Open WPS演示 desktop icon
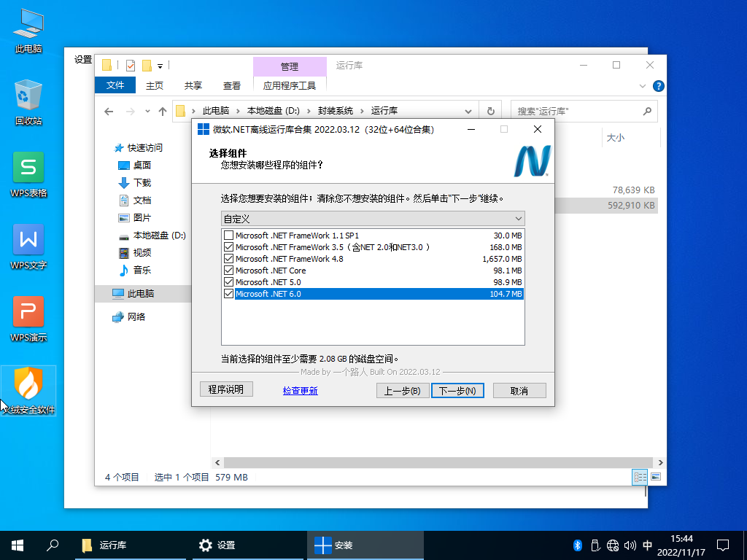The image size is (747, 560). [x=28, y=312]
